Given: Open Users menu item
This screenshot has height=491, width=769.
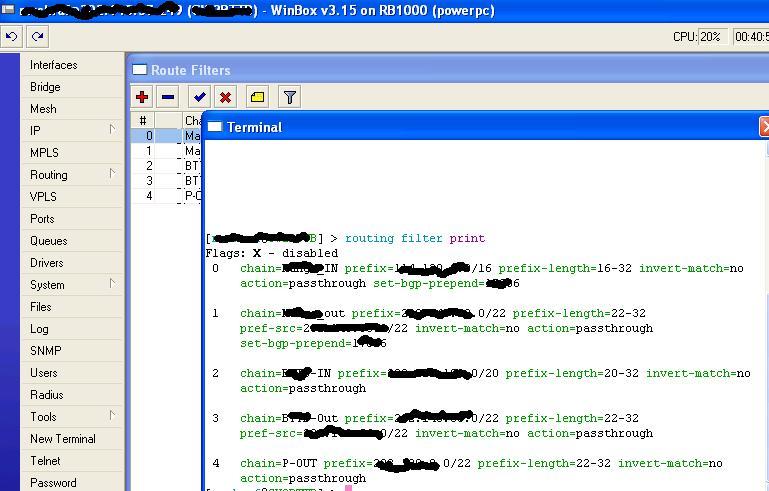Looking at the screenshot, I should (44, 373).
